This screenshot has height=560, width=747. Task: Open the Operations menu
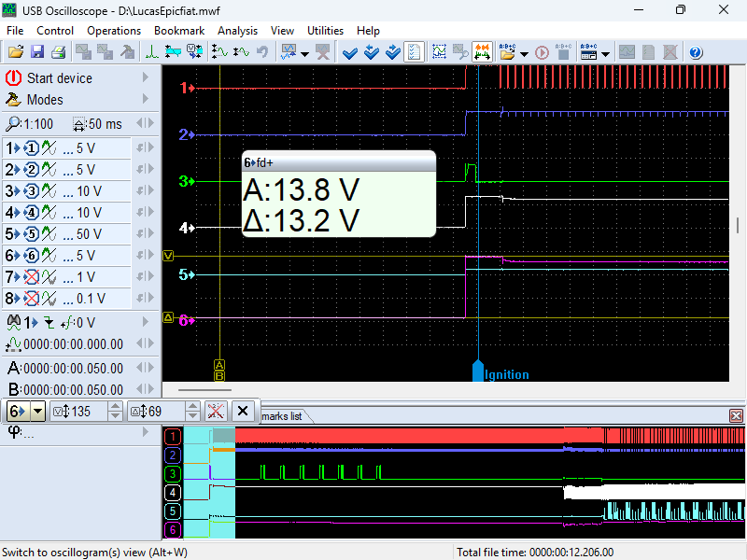point(114,31)
